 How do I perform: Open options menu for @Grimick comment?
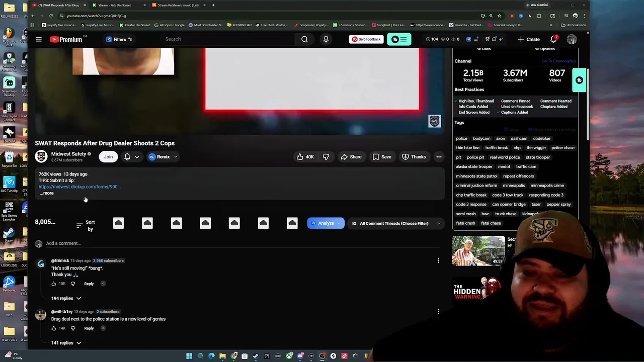click(x=438, y=260)
